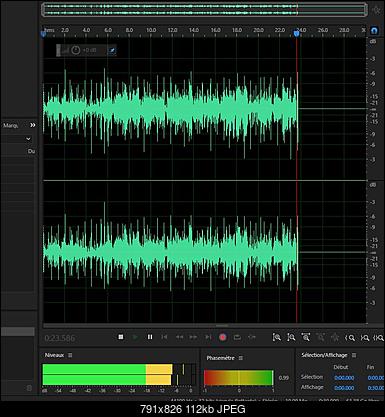The height and width of the screenshot is (417, 385).
Task: Click the 20.0 mark on time ruler
Action: click(x=258, y=30)
